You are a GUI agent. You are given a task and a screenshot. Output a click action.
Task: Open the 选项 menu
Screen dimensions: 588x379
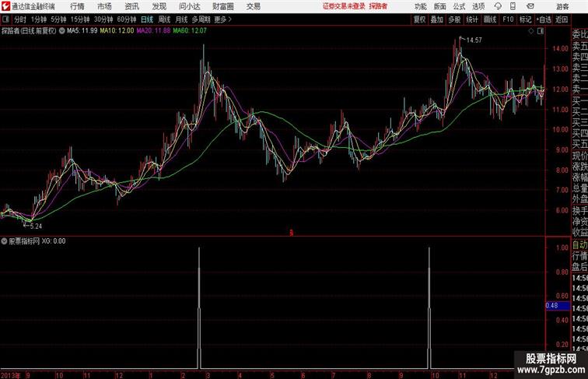(478, 6)
